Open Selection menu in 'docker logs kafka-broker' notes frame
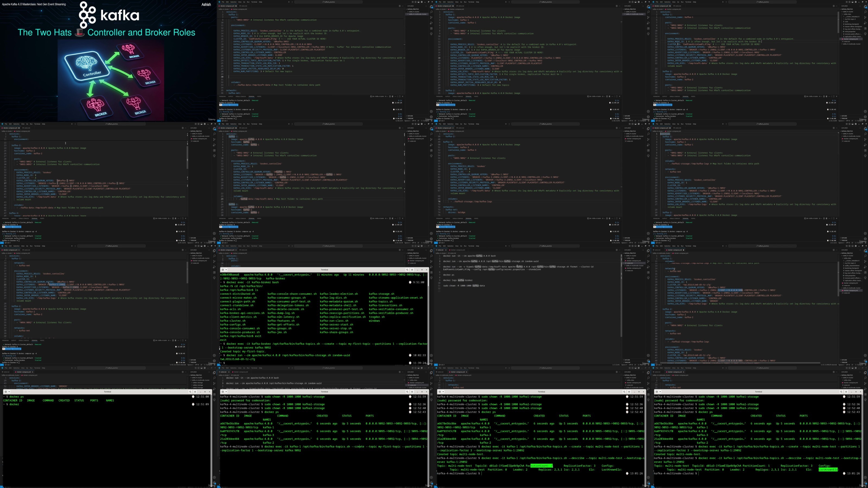The width and height of the screenshot is (868, 488). (450, 246)
